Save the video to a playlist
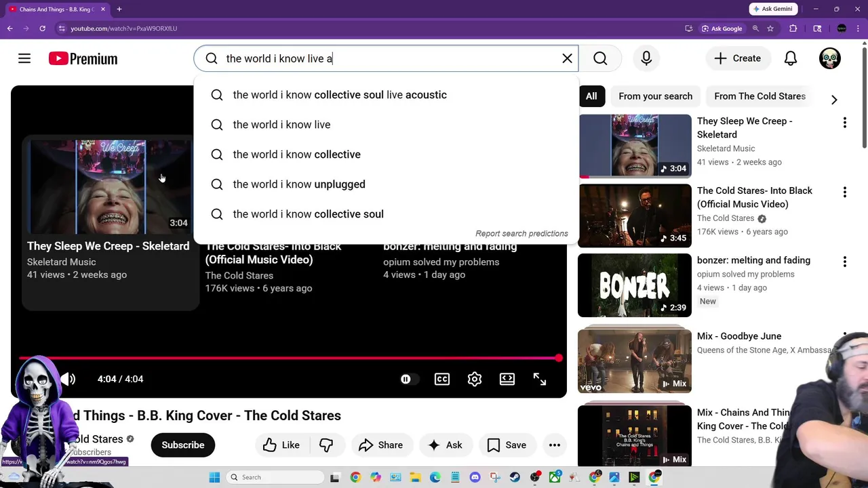Viewport: 868px width, 488px height. [507, 445]
